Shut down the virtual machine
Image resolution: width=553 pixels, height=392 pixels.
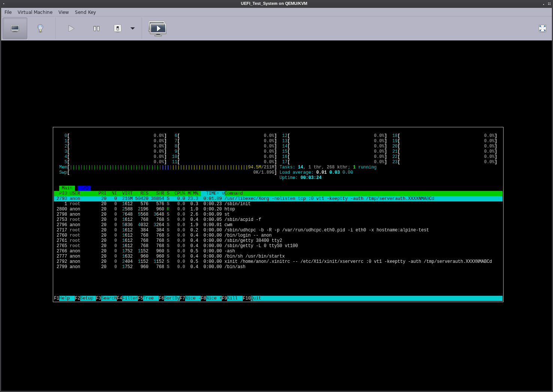[x=118, y=28]
